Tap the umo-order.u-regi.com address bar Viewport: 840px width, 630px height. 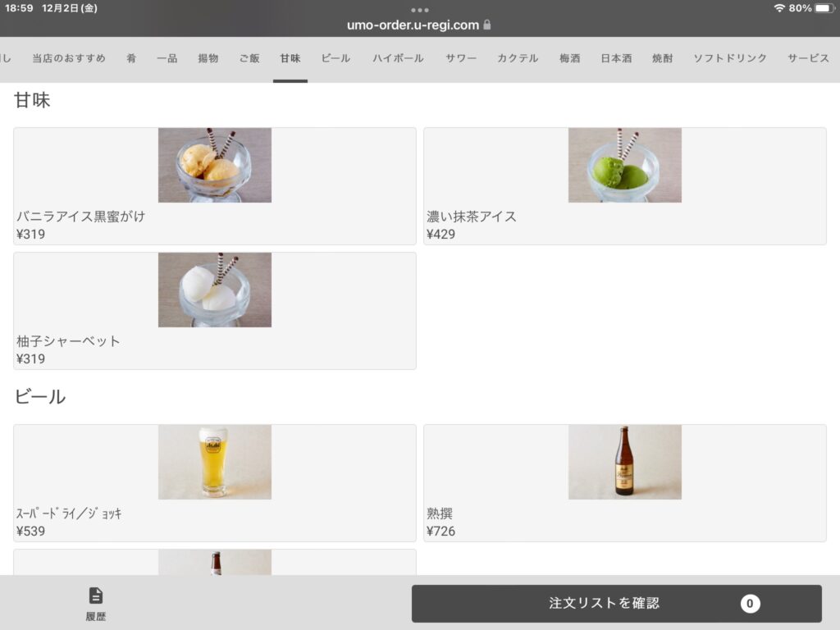[x=413, y=25]
